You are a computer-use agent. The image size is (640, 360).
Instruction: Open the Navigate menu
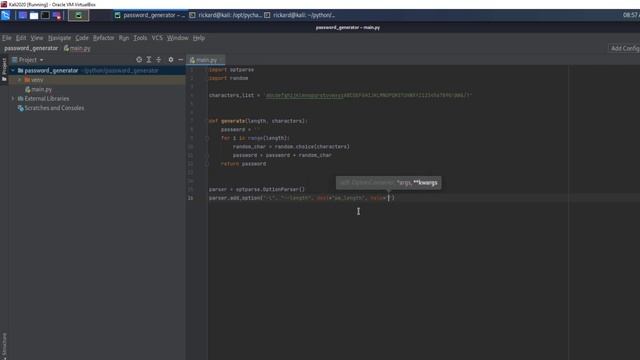pyautogui.click(x=59, y=38)
